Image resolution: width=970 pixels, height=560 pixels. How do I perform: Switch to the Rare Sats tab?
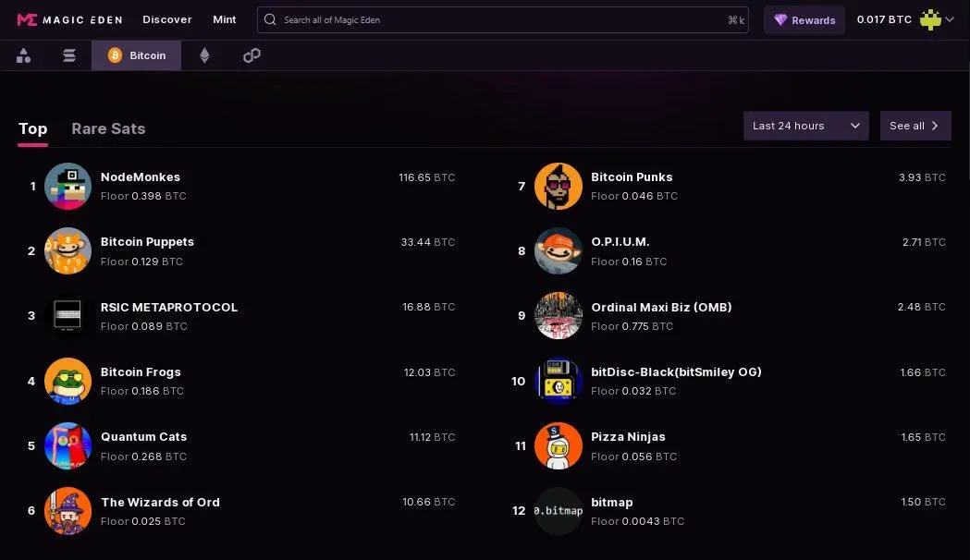pyautogui.click(x=108, y=128)
